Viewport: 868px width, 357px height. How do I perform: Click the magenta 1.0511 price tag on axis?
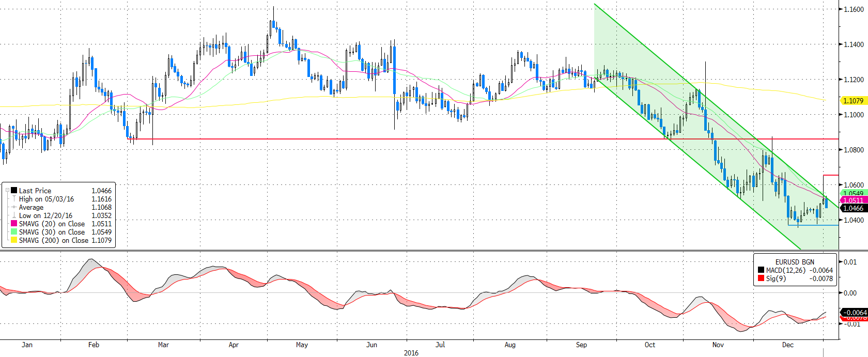pyautogui.click(x=853, y=200)
